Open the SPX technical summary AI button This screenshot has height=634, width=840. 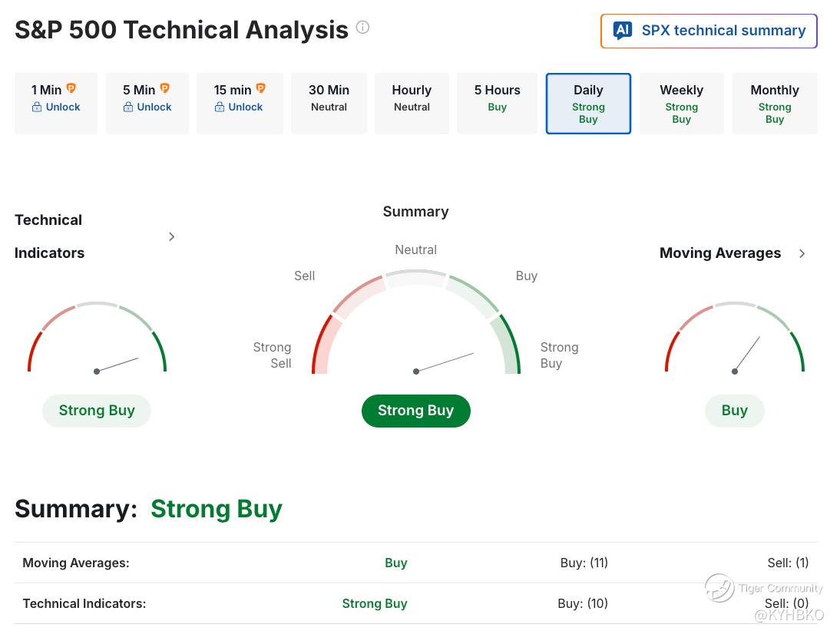point(708,31)
